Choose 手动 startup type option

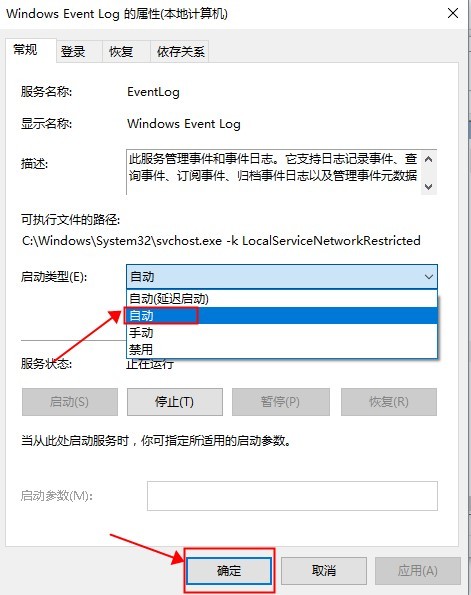tap(282, 332)
